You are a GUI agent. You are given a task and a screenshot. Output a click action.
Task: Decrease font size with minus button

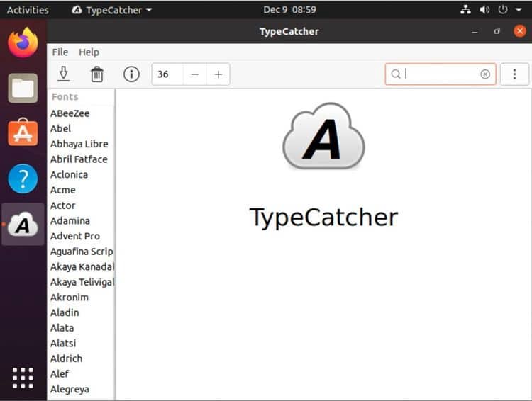click(194, 74)
